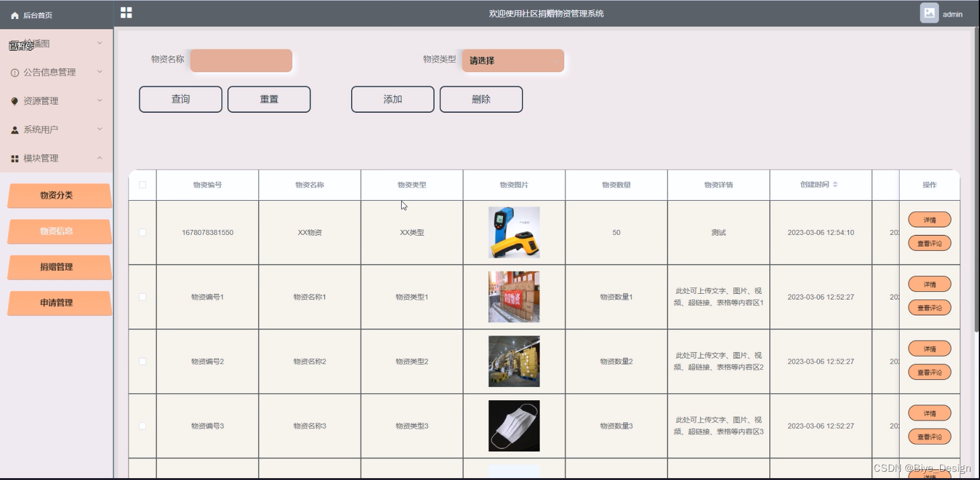
Task: Check the 物资编号3 row checkbox
Action: (x=142, y=426)
